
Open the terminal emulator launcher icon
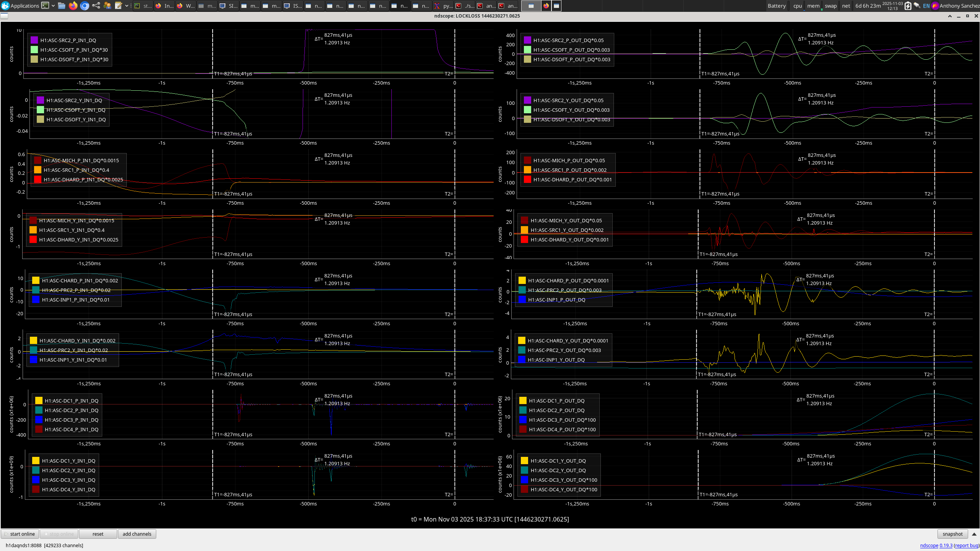[x=45, y=6]
